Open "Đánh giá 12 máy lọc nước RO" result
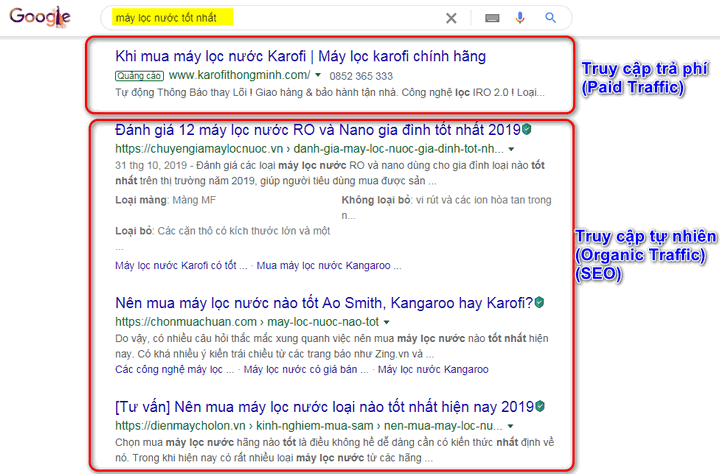 (318, 130)
